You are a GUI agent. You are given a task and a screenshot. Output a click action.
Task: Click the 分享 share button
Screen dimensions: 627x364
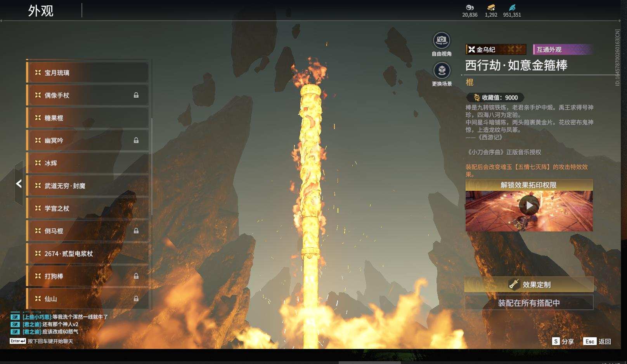tap(563, 341)
